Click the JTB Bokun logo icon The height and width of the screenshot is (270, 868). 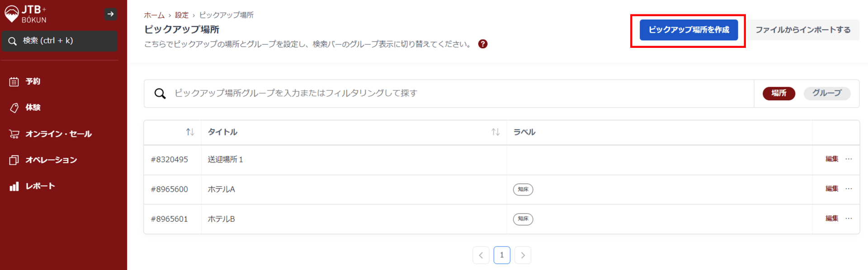(12, 14)
